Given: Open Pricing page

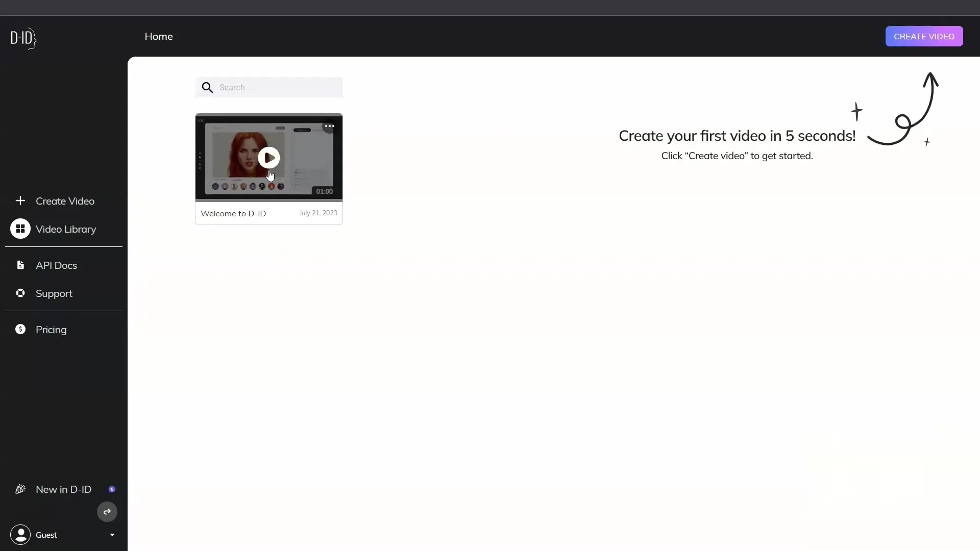Looking at the screenshot, I should [x=51, y=329].
